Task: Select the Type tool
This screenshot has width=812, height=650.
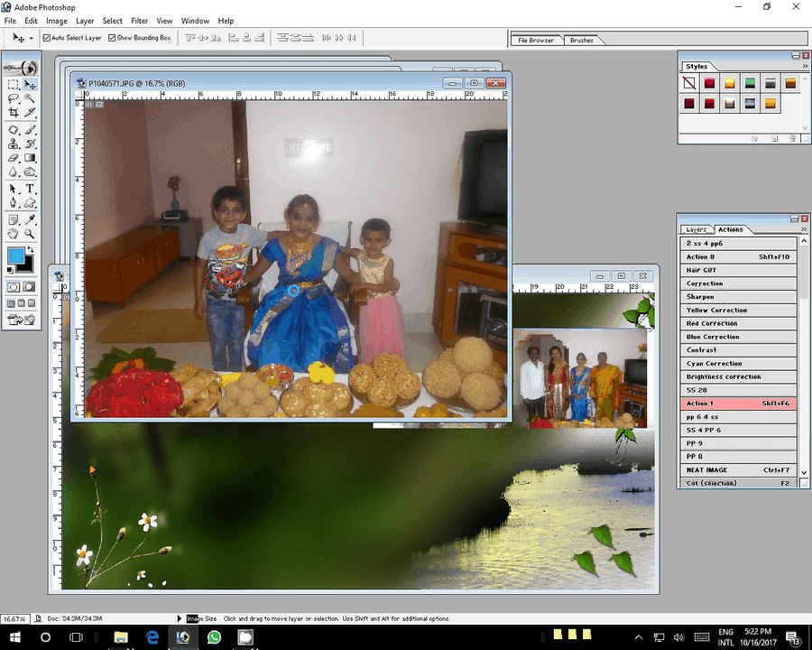Action: pyautogui.click(x=30, y=189)
